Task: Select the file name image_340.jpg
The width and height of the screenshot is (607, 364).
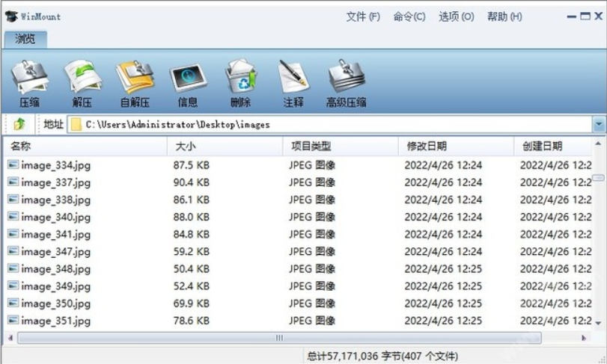Action: [x=55, y=218]
